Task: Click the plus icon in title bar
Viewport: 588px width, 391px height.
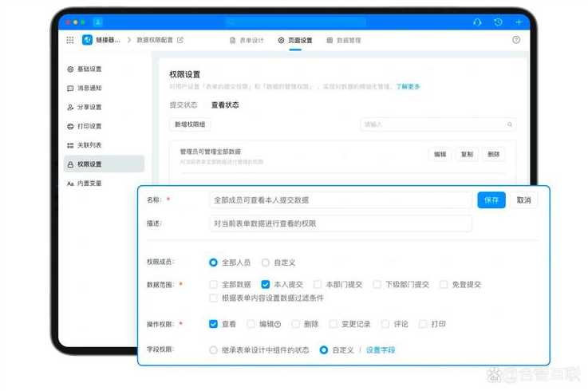Action: click(519, 22)
